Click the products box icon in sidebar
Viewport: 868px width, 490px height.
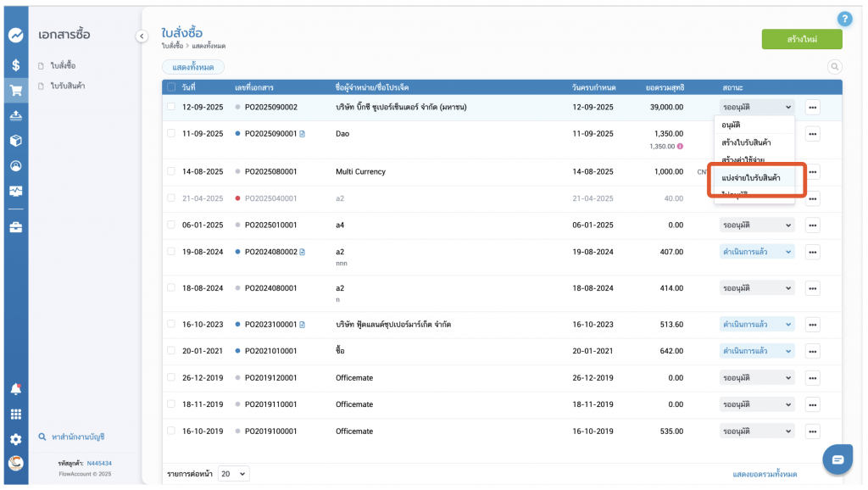pyautogui.click(x=15, y=140)
